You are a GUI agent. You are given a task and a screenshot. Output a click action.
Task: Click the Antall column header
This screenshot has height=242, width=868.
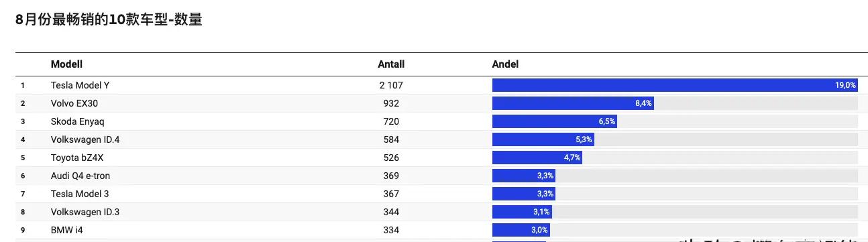pyautogui.click(x=391, y=64)
